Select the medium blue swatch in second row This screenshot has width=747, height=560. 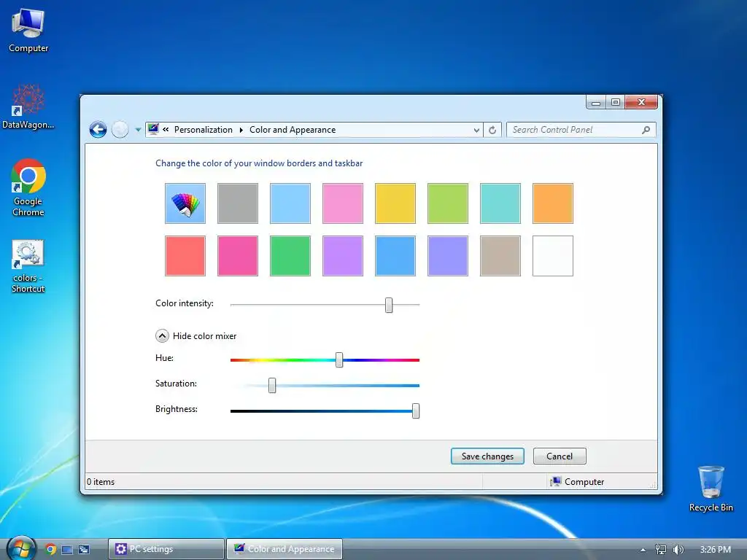(x=395, y=256)
